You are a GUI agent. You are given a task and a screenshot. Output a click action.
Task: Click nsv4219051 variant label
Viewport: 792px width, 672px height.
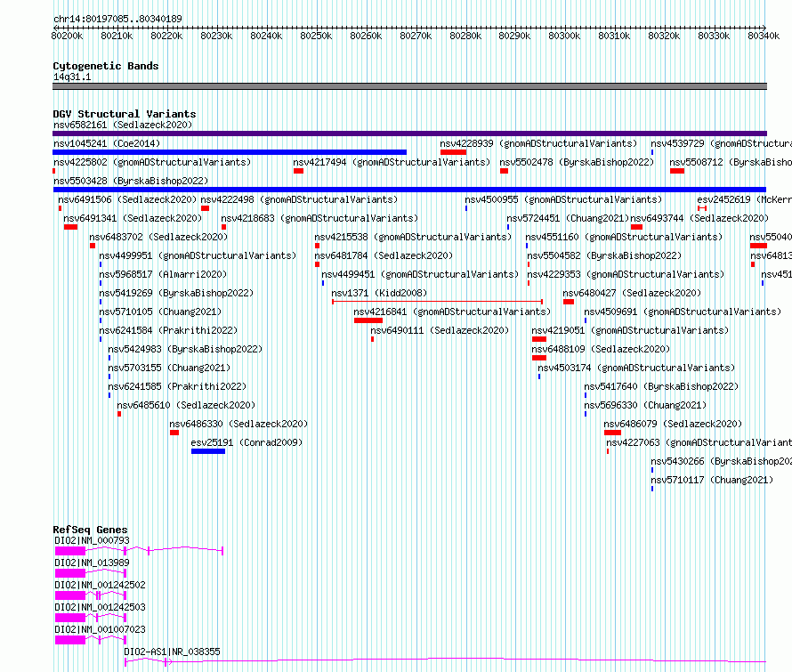630,330
